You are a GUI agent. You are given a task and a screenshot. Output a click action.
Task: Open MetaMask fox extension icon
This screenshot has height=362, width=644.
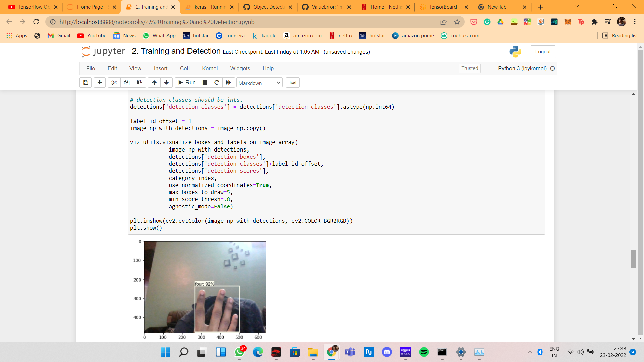point(568,22)
